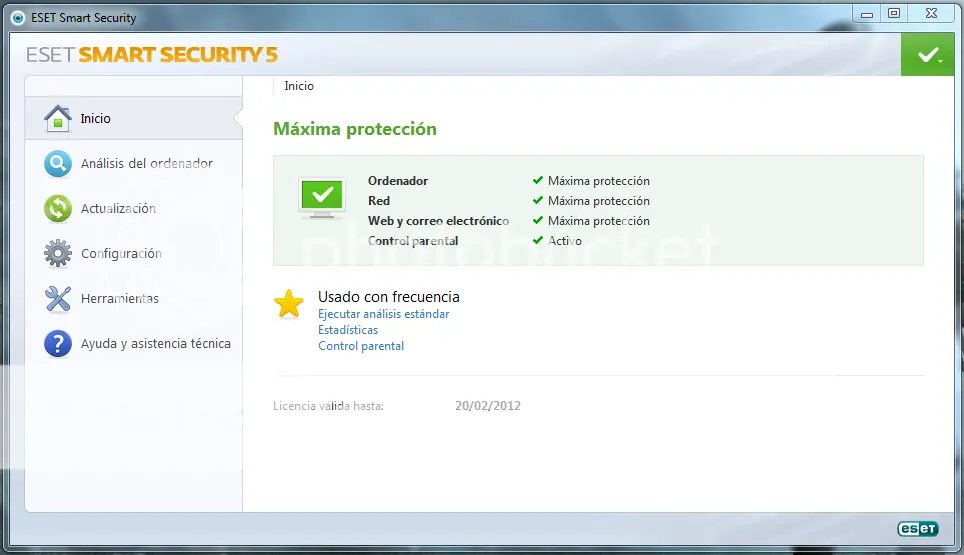The width and height of the screenshot is (964, 555).
Task: Click the green checkmark status dropdown
Action: tap(928, 55)
